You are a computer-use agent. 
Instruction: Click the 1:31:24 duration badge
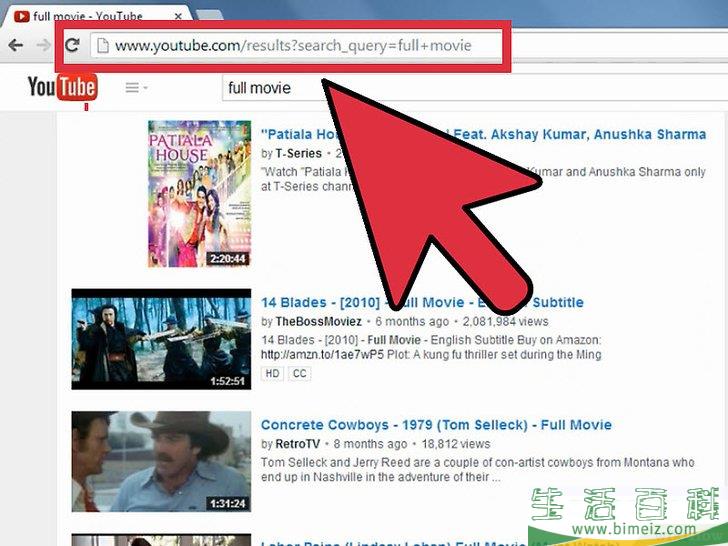(228, 503)
